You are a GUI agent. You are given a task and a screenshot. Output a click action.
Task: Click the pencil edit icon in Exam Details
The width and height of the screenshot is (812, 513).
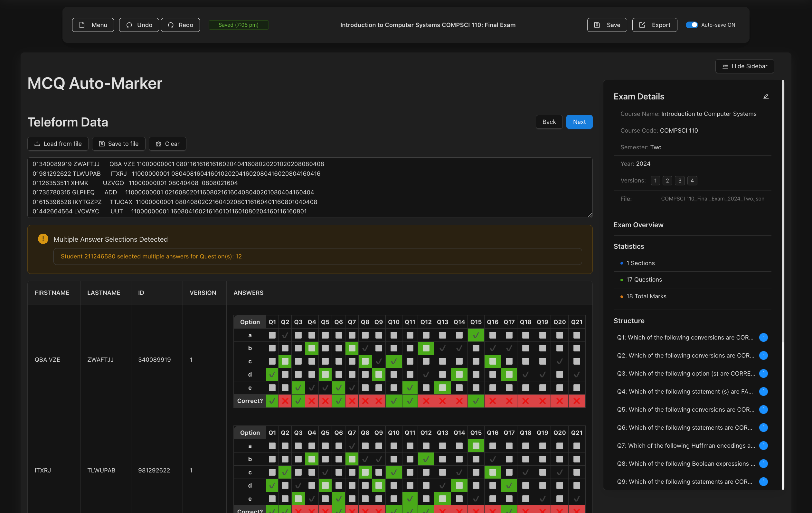[x=766, y=97]
